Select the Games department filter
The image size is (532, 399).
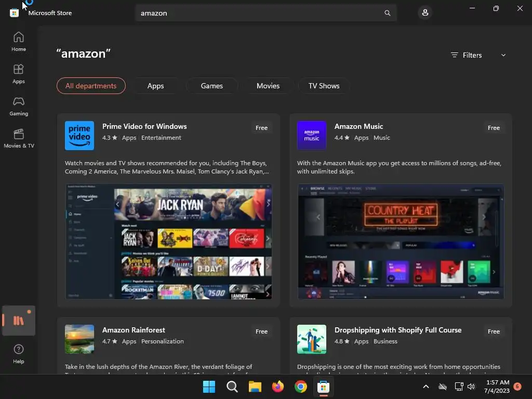[212, 86]
